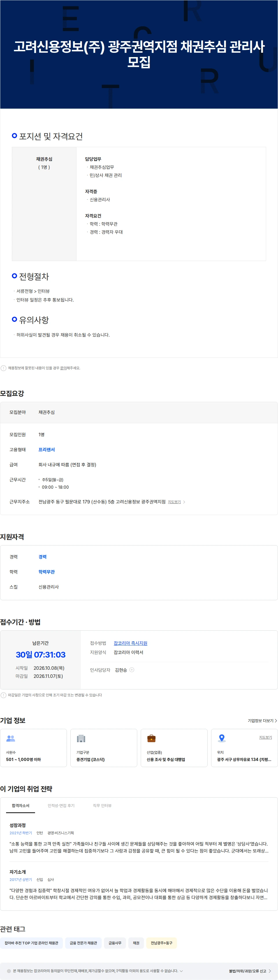Click the 2017년 상반기 label

[21, 879]
